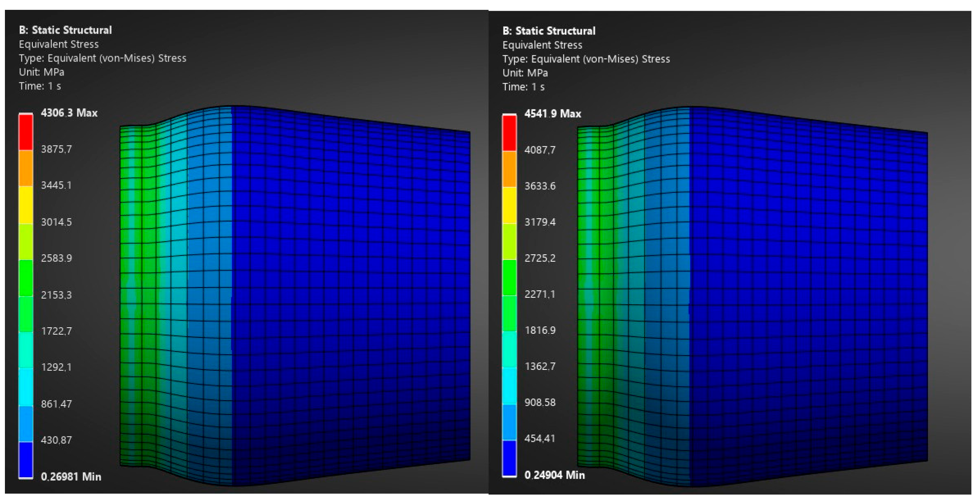The width and height of the screenshot is (980, 504).
Task: Click the yellow-green swatch in right legend
Action: [509, 241]
